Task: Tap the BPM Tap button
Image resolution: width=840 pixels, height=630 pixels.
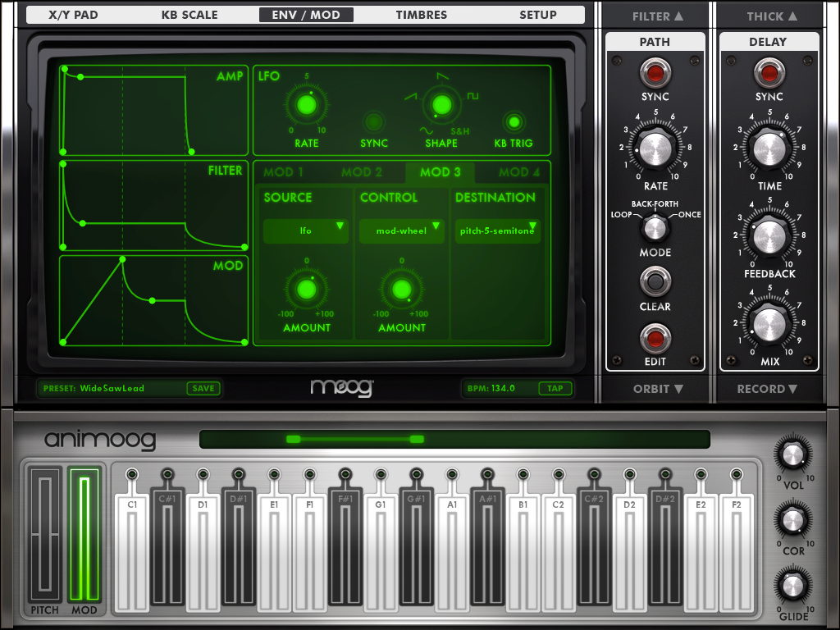Action: (555, 389)
